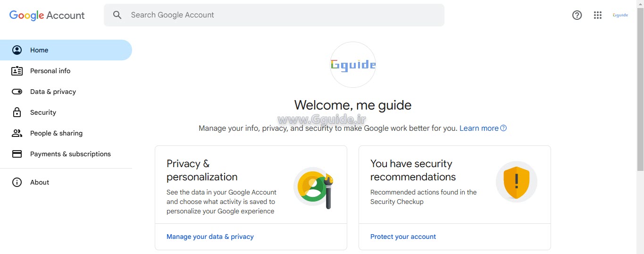The image size is (644, 254).
Task: Go to Payments & subscriptions section
Action: pyautogui.click(x=70, y=154)
